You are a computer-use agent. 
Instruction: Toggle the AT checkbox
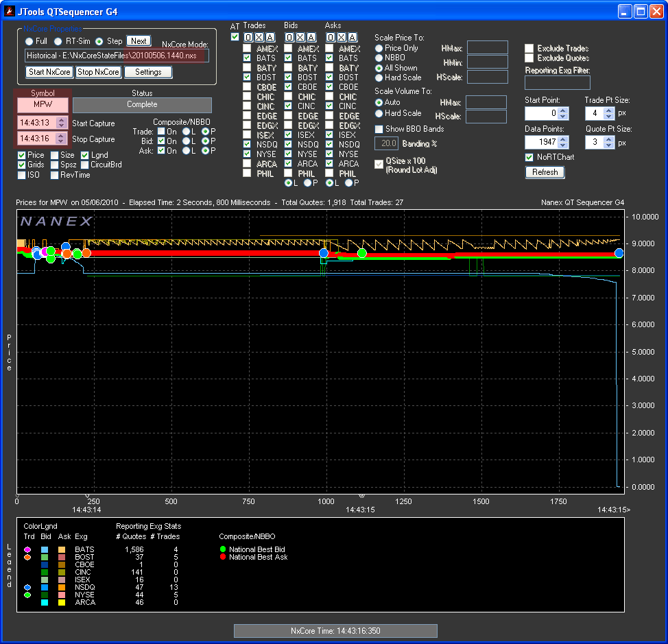pyautogui.click(x=235, y=37)
